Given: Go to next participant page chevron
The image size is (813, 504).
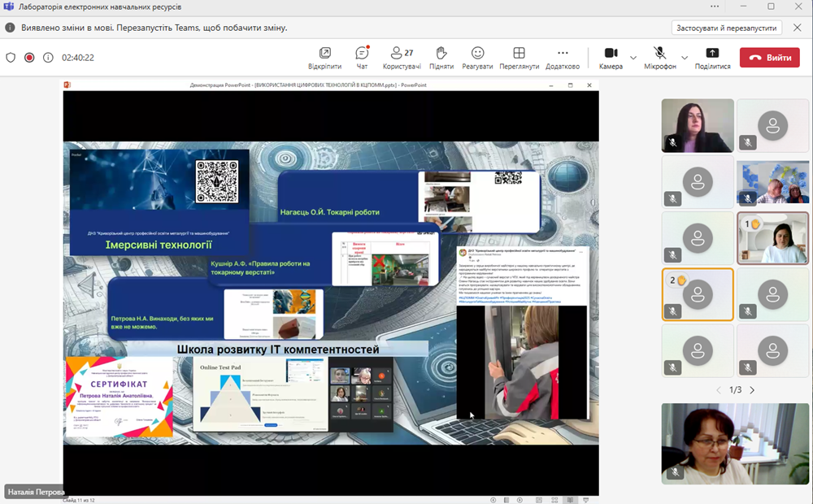Looking at the screenshot, I should [x=752, y=390].
